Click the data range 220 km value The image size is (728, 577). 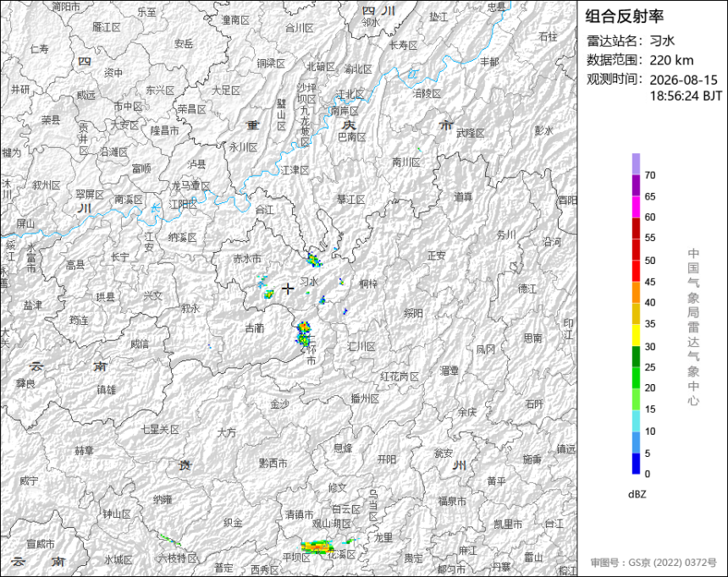(x=671, y=60)
